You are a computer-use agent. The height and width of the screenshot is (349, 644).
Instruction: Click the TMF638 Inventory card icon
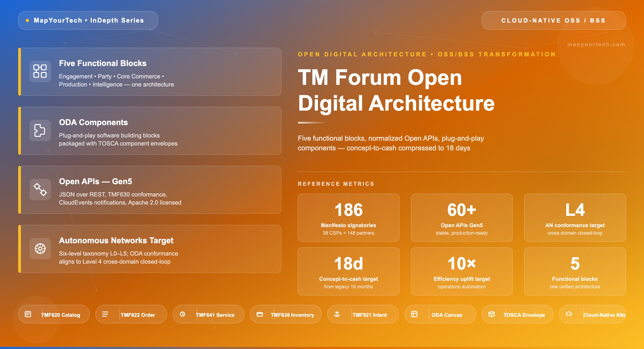(260, 314)
